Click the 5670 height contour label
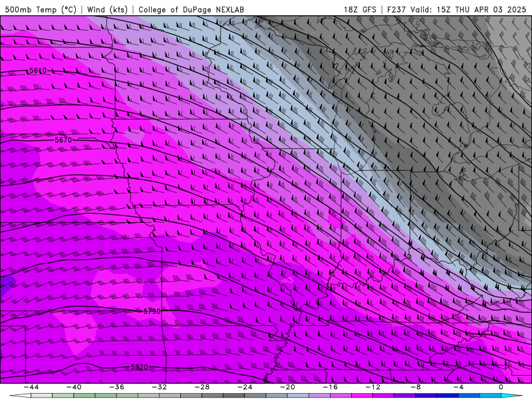The width and height of the screenshot is (532, 399). click(63, 140)
